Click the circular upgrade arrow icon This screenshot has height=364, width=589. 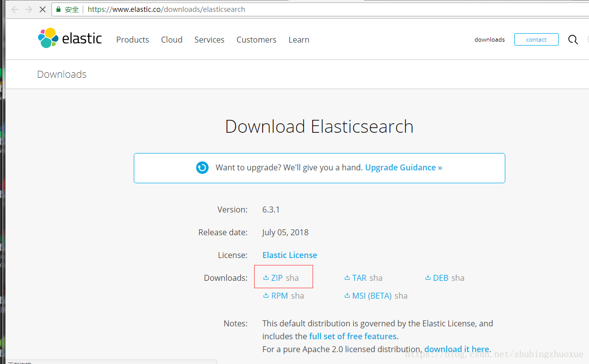(202, 168)
